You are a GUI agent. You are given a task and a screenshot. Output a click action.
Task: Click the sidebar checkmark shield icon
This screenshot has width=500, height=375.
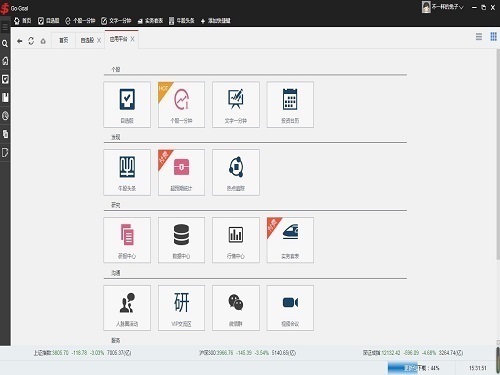tap(5, 79)
